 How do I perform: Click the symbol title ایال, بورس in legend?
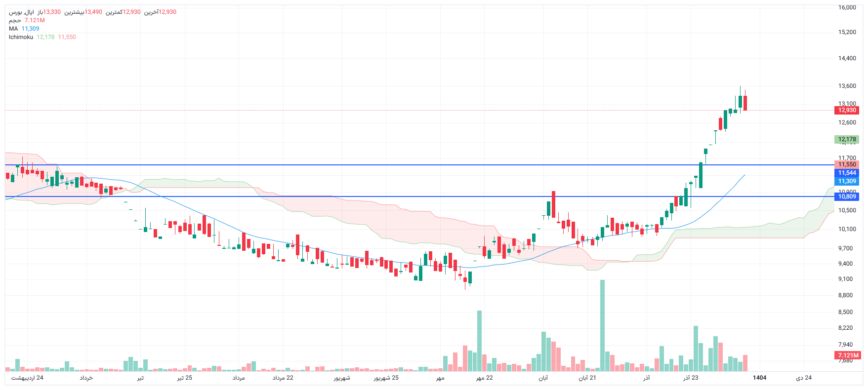pyautogui.click(x=21, y=12)
